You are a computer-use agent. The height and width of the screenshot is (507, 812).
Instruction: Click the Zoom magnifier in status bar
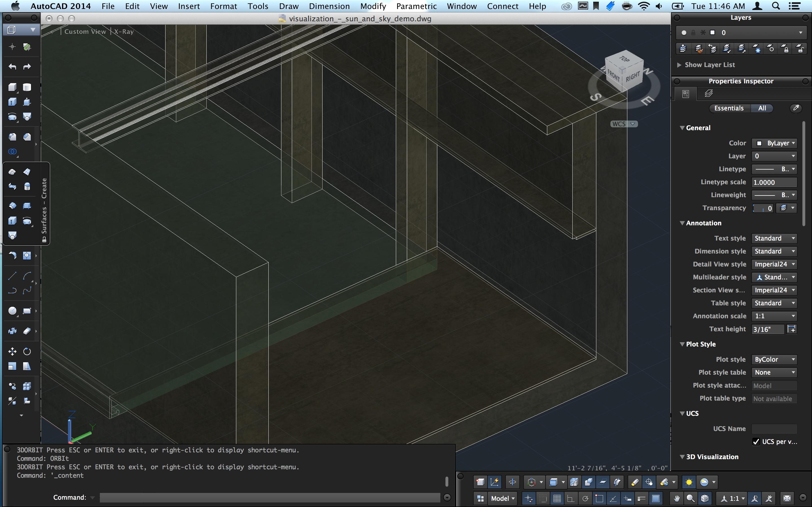(x=690, y=498)
